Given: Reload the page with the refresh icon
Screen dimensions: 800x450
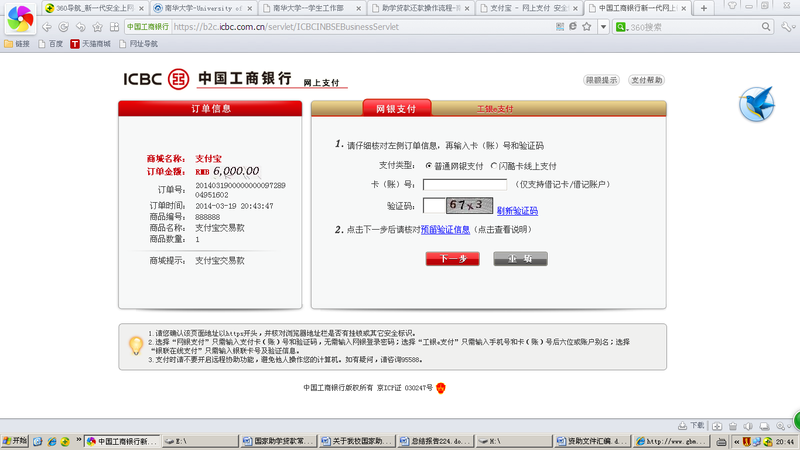Looking at the screenshot, I should [x=64, y=27].
